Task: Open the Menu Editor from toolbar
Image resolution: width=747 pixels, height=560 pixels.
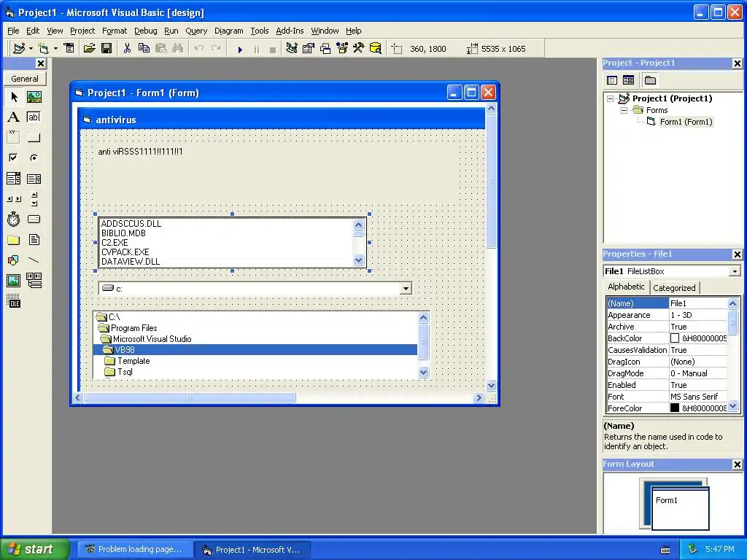Action: 69,49
